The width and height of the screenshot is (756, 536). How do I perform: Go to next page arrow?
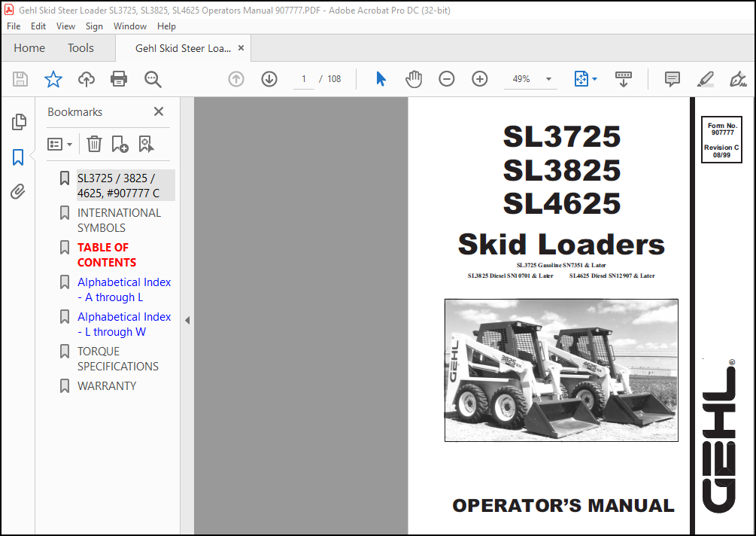pos(269,78)
